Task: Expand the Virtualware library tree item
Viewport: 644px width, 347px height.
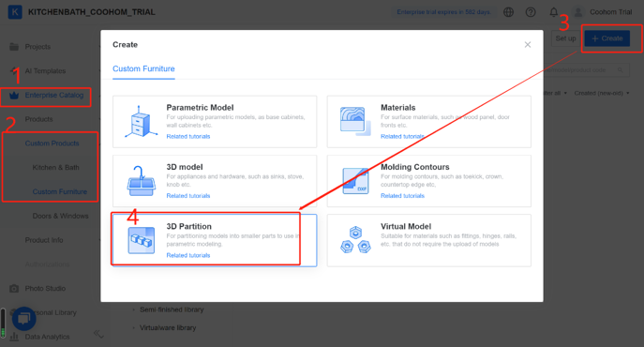Action: point(168,327)
